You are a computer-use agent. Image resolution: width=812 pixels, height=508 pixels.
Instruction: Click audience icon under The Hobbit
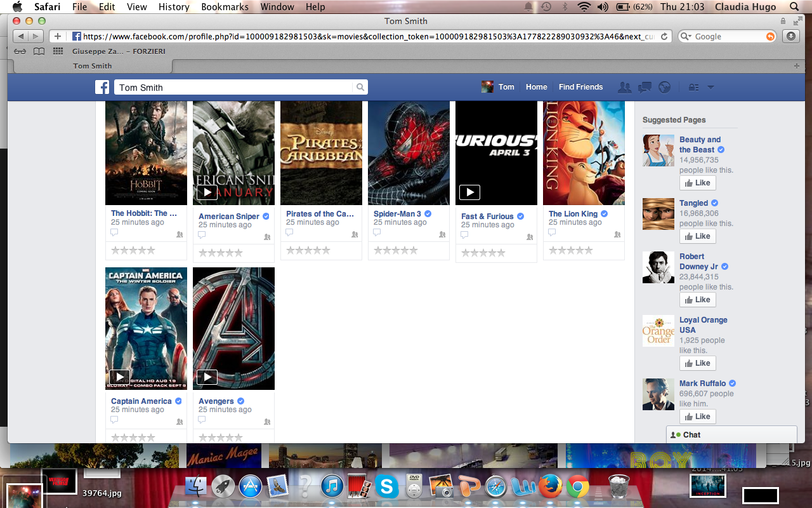coord(180,234)
